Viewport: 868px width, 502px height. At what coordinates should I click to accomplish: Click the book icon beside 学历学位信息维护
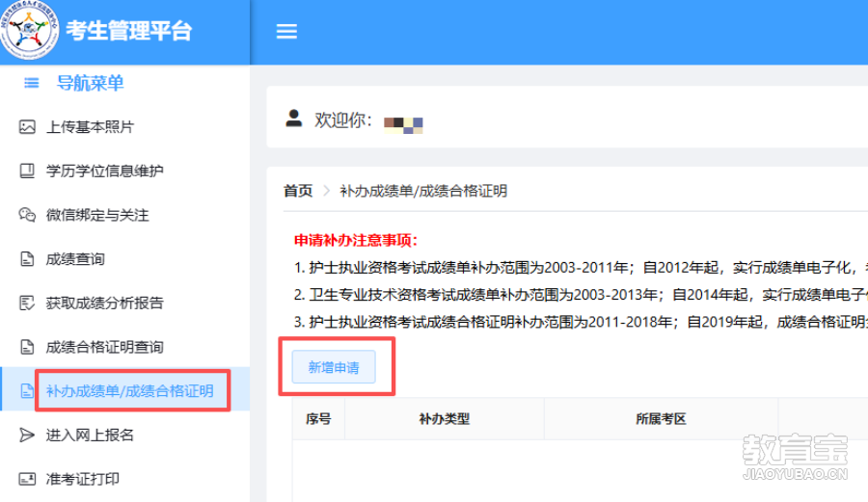[27, 171]
